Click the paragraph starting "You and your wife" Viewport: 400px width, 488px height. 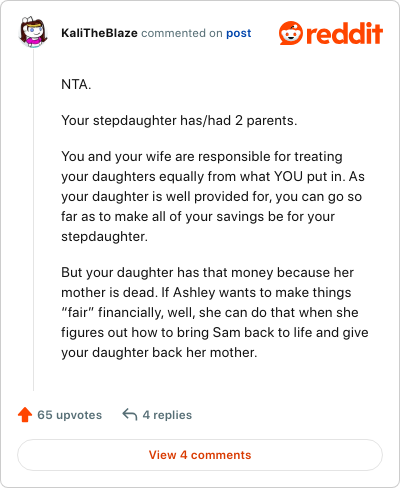[213, 196]
